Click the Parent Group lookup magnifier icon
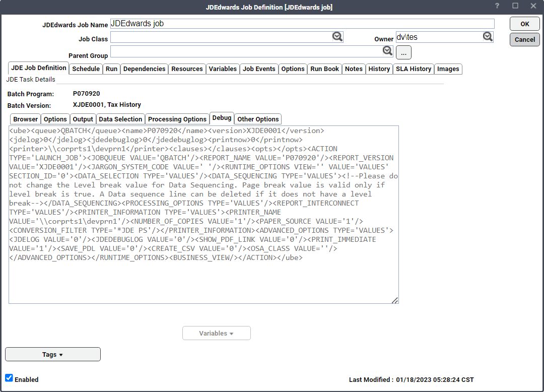Viewport: 544px width, 392px height. point(387,51)
